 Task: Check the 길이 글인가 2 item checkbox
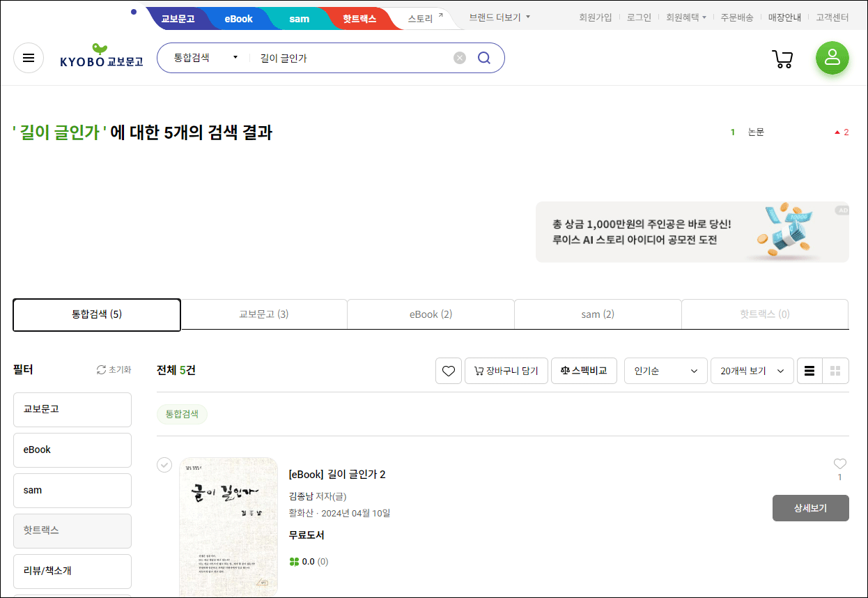164,465
